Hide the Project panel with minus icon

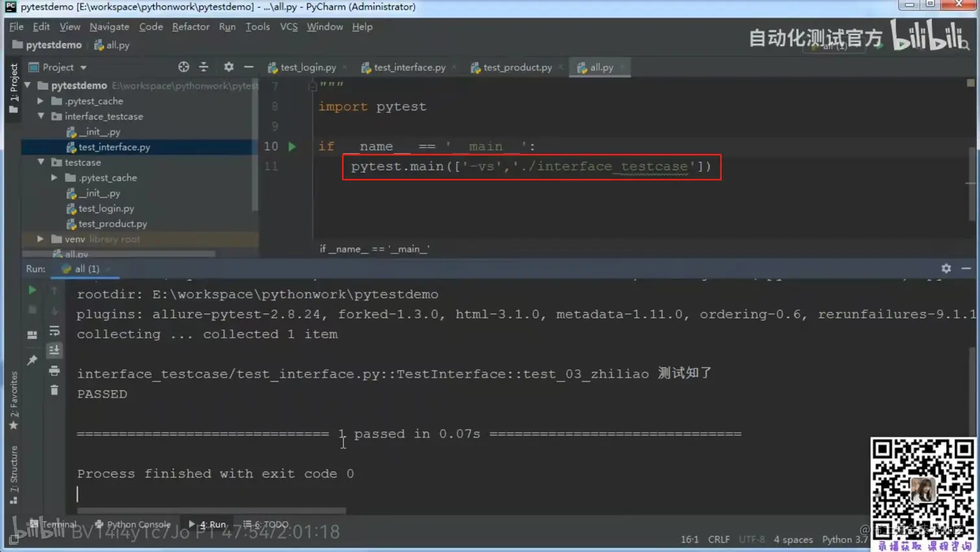249,67
